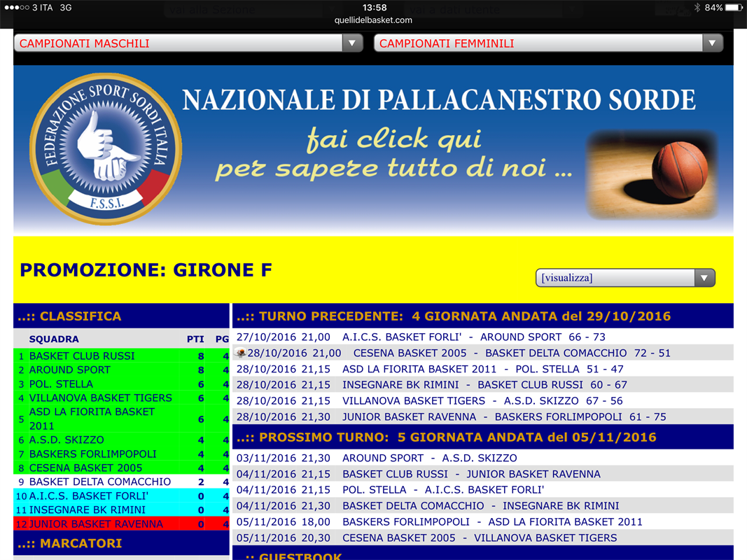This screenshot has width=747, height=560.
Task: Expand the [visualizza] dropdown
Action: point(625,278)
